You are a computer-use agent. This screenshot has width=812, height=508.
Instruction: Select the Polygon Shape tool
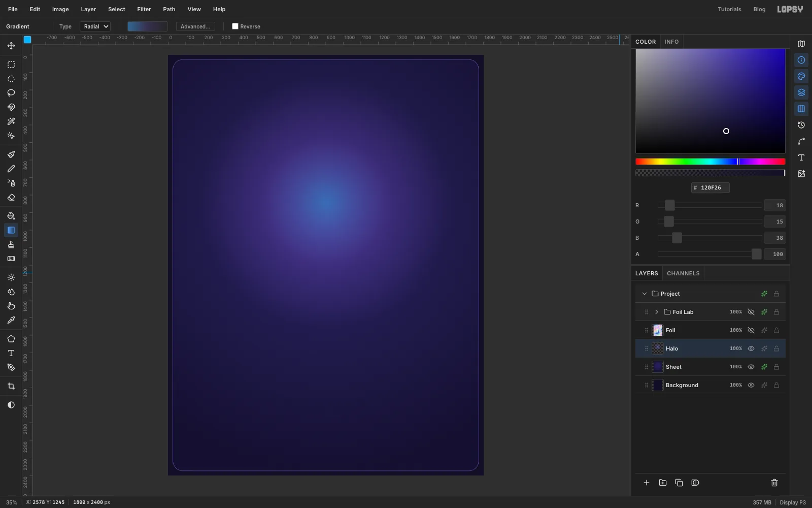pyautogui.click(x=11, y=339)
